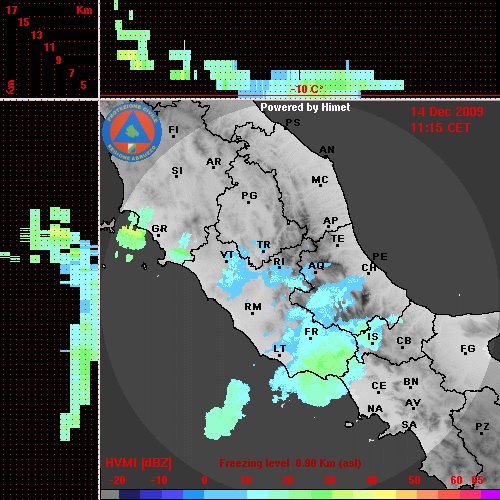Pick the yellow swatch in the color scale
Screen dimensions: 500x500
click(x=385, y=495)
